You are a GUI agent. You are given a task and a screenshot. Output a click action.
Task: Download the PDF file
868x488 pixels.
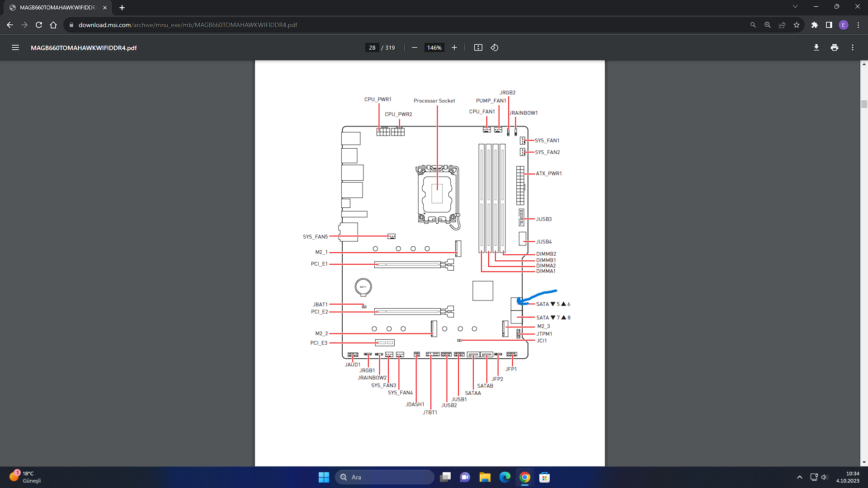(816, 47)
